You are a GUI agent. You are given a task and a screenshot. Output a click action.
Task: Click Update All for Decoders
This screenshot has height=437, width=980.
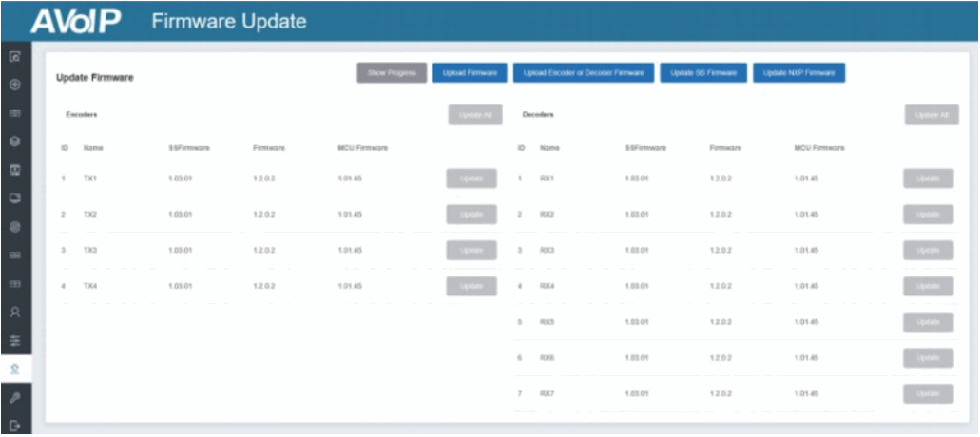coord(932,115)
